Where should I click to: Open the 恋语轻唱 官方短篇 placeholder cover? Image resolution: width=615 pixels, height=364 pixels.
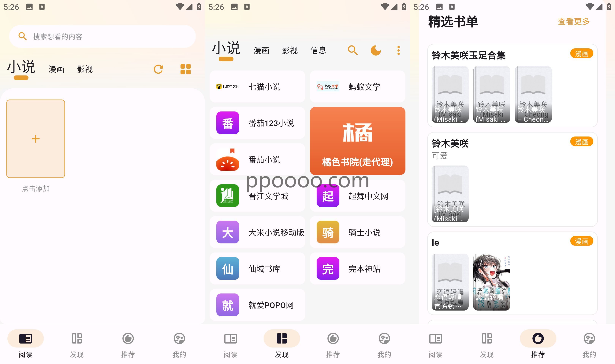(x=450, y=282)
